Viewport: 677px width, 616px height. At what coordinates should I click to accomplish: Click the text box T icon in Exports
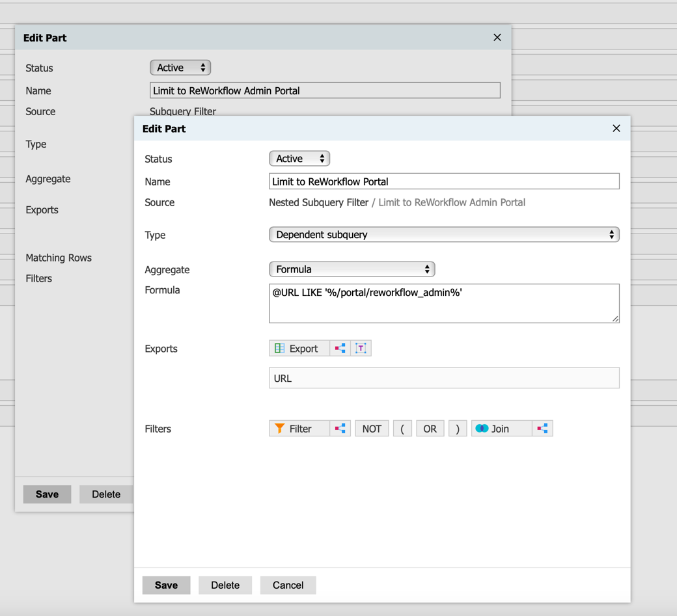[x=361, y=349]
